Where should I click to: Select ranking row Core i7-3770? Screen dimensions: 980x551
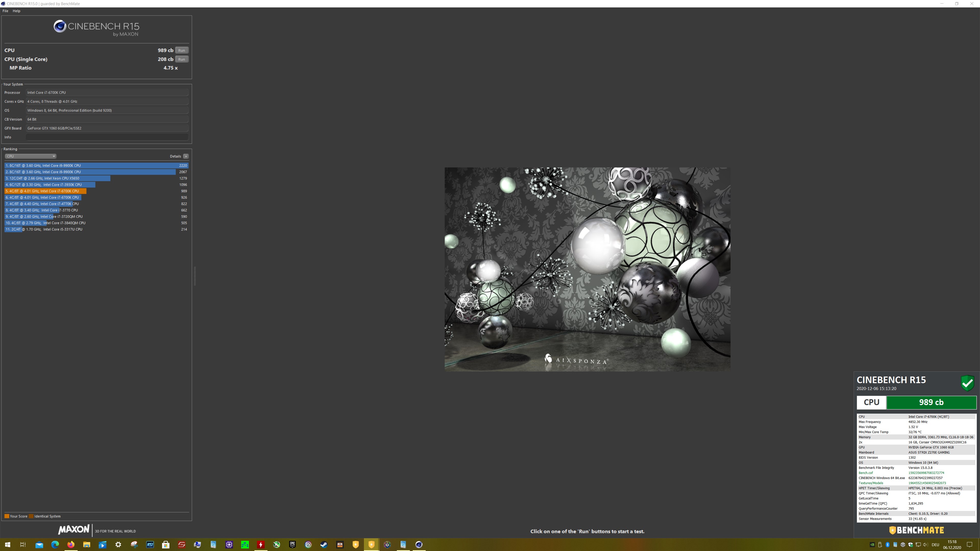pyautogui.click(x=96, y=210)
